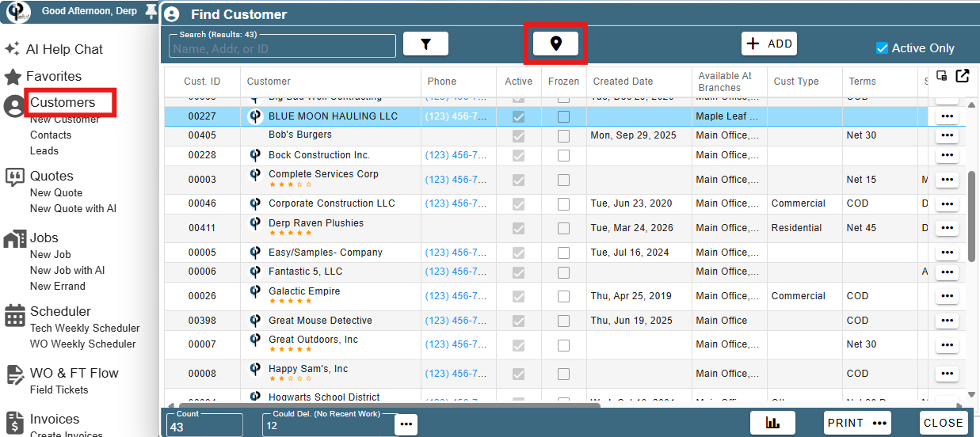Click the CLOSE button
This screenshot has height=437, width=980.
click(x=944, y=423)
